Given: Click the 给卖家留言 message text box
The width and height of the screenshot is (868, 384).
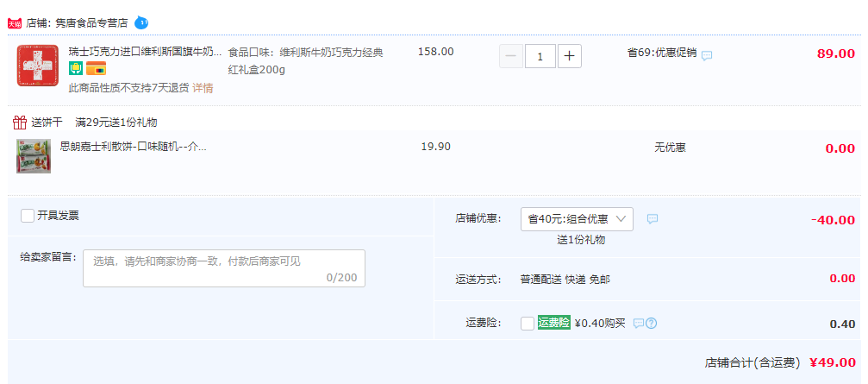Looking at the screenshot, I should [224, 268].
